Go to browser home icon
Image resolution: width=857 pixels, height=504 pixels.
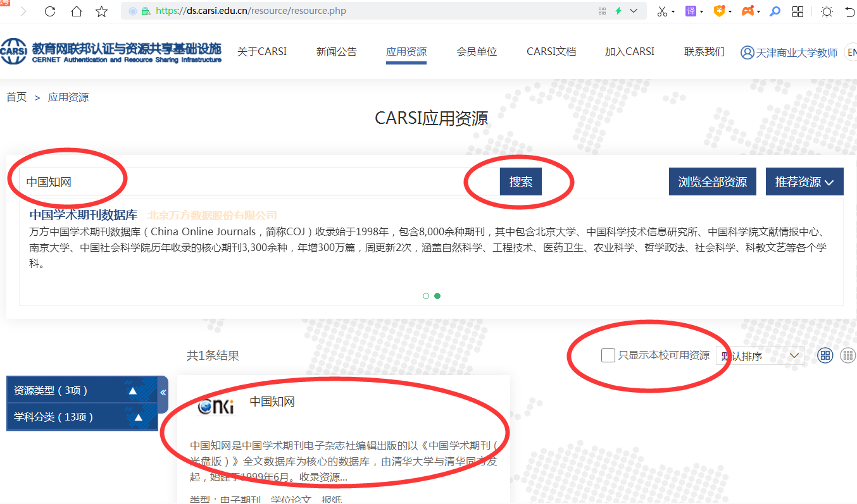coord(76,11)
